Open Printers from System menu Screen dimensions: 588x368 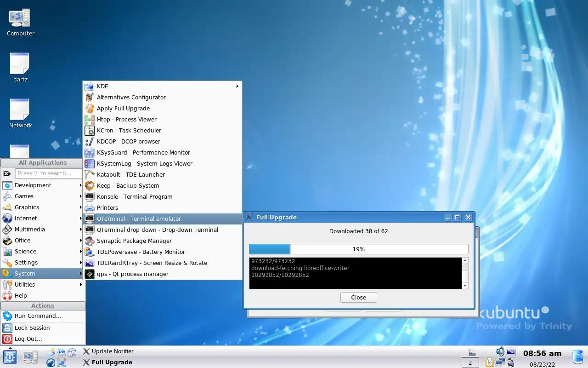pyautogui.click(x=163, y=208)
